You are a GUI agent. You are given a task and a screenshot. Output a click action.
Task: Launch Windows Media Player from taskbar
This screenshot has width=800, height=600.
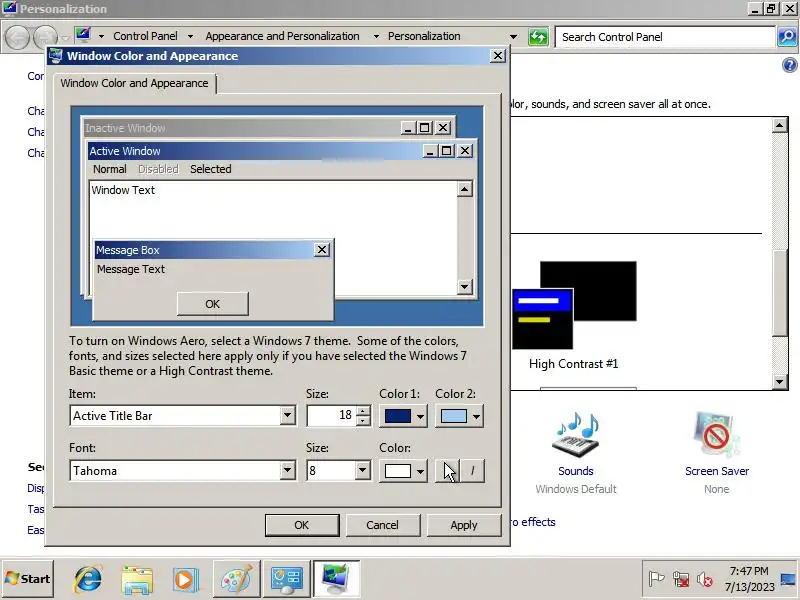click(x=184, y=579)
